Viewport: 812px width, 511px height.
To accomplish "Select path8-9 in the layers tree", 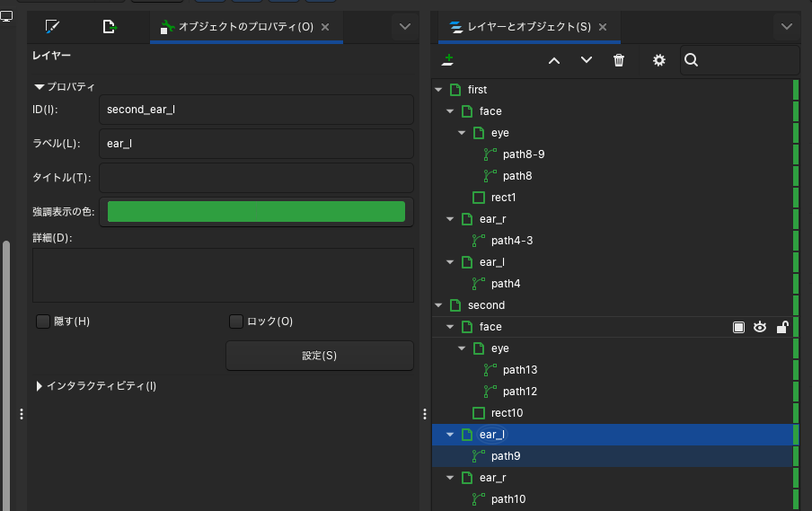I will click(x=524, y=154).
